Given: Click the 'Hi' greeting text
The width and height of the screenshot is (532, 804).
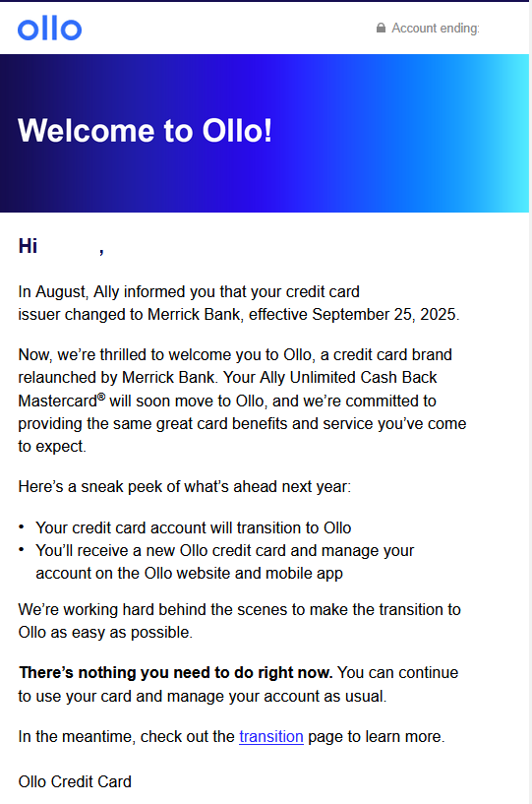Looking at the screenshot, I should [x=28, y=246].
